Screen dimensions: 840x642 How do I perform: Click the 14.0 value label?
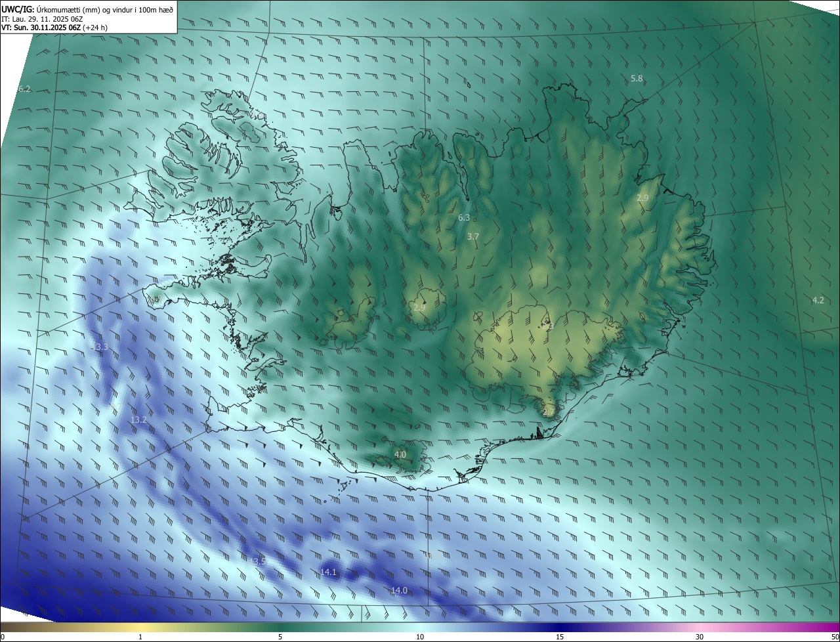pos(399,591)
